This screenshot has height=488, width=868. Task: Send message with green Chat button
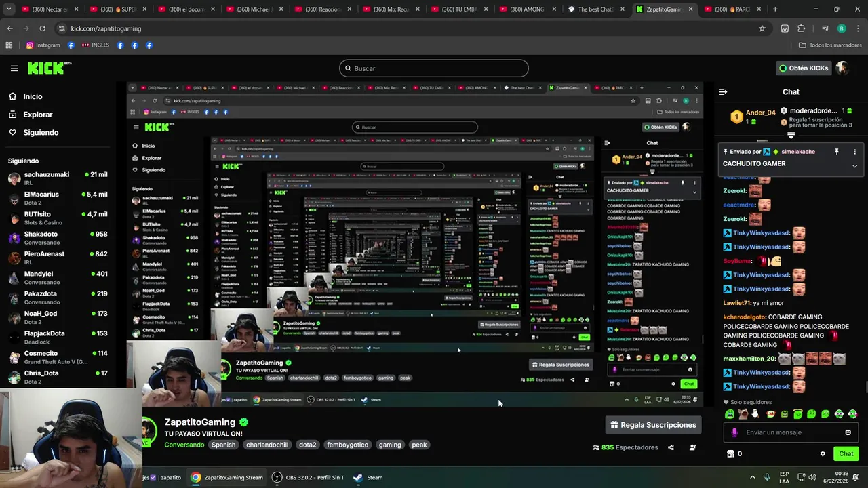846,453
